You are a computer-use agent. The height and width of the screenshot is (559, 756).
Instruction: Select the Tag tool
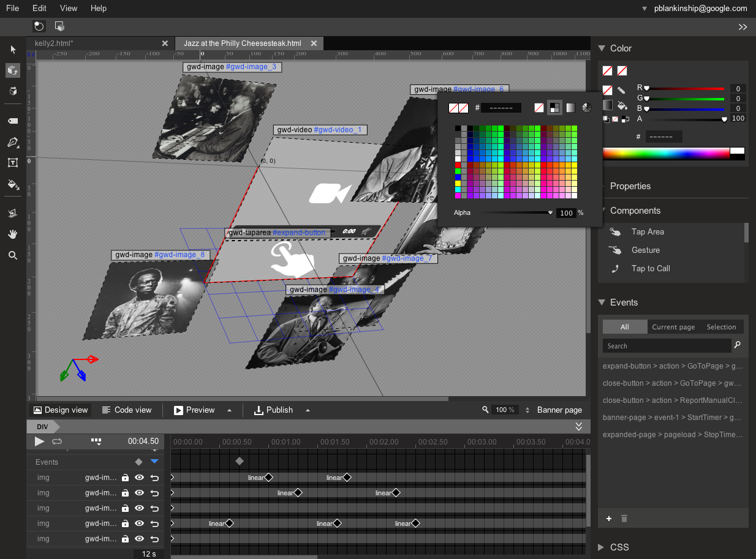(x=13, y=121)
